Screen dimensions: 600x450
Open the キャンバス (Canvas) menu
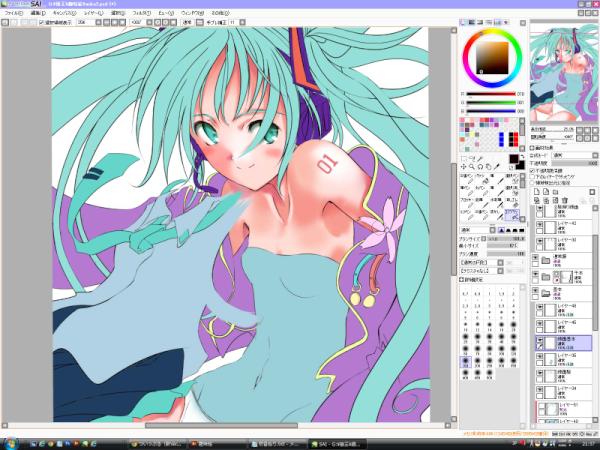[65, 13]
